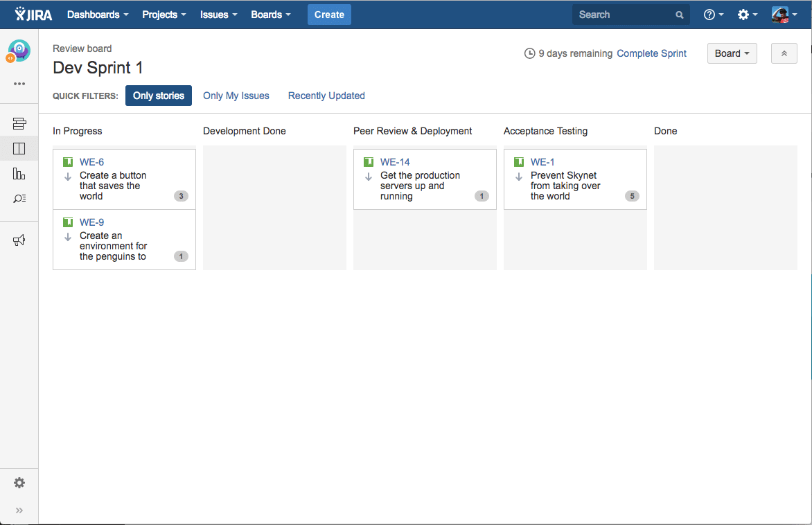Disable the Only Stories quick filter
The height and width of the screenshot is (525, 812).
pos(158,96)
